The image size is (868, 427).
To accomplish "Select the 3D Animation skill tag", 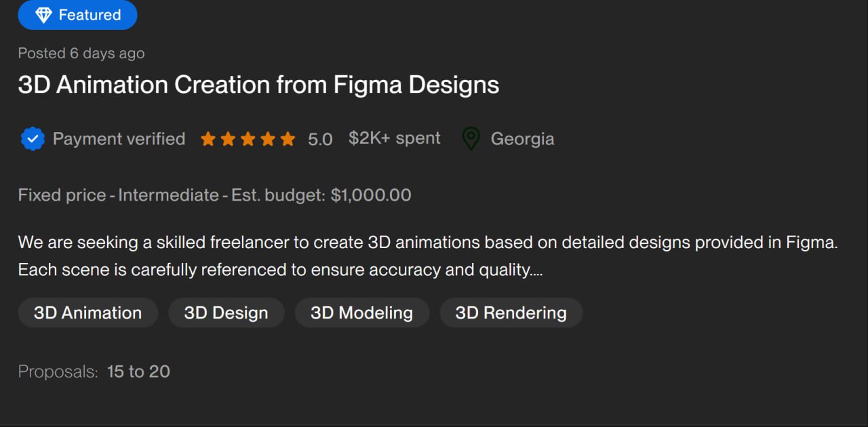I will (x=87, y=313).
